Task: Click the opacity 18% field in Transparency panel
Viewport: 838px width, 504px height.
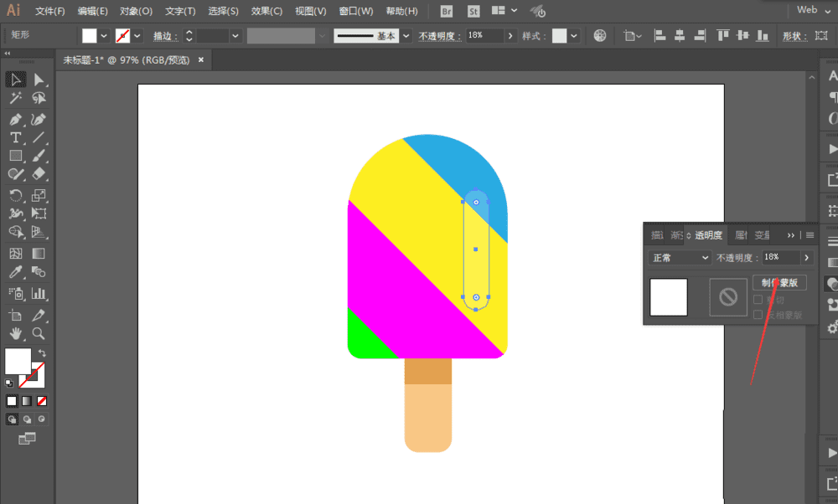Action: pos(779,258)
